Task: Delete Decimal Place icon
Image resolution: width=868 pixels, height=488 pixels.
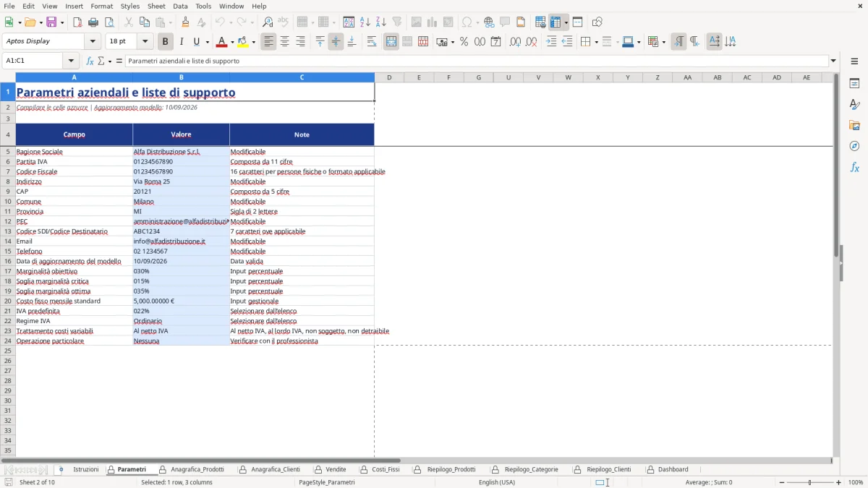Action: (x=532, y=42)
